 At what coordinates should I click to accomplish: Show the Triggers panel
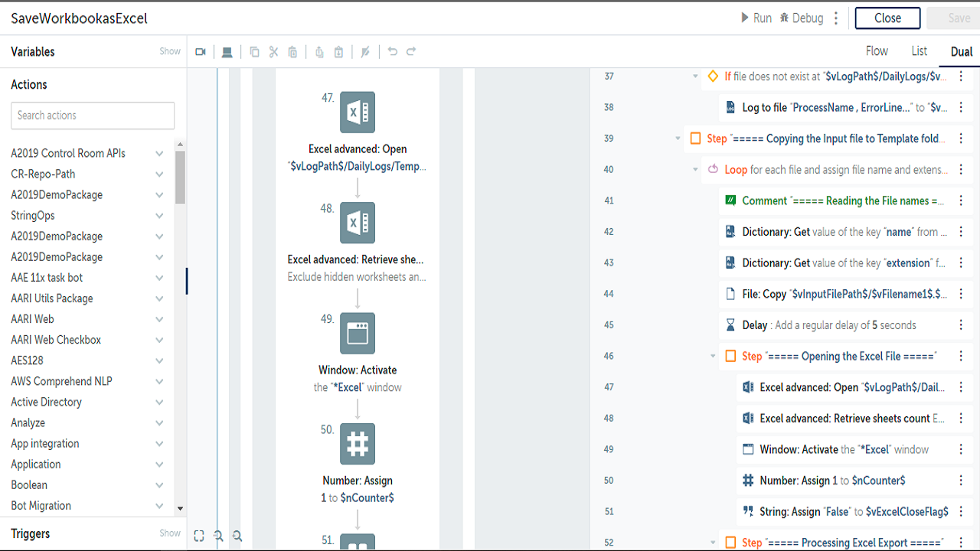click(170, 533)
